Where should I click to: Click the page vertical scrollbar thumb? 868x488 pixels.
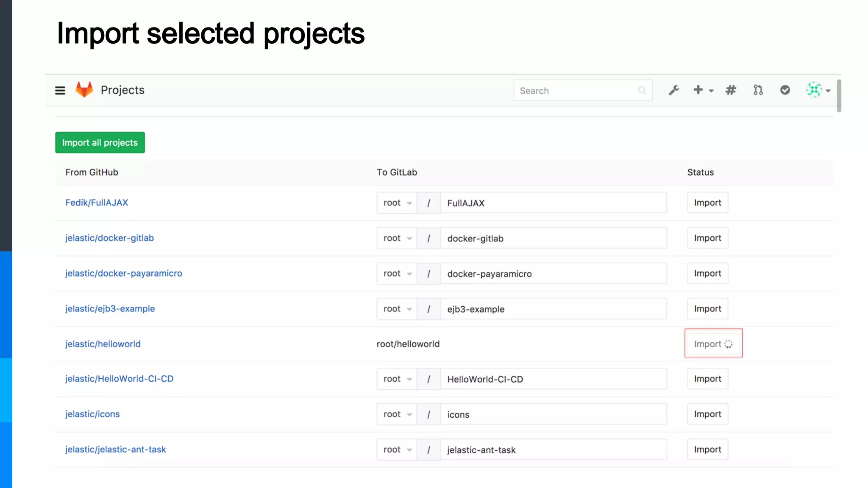click(x=839, y=96)
